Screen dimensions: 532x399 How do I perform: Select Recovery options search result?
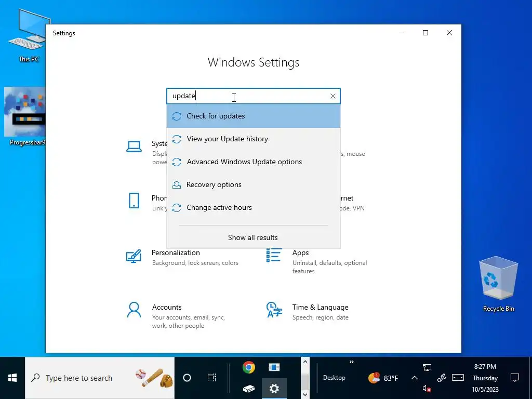(x=254, y=184)
